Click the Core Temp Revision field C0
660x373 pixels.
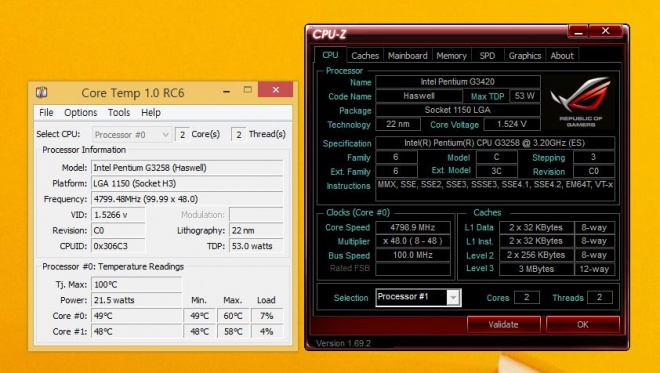pyautogui.click(x=118, y=230)
